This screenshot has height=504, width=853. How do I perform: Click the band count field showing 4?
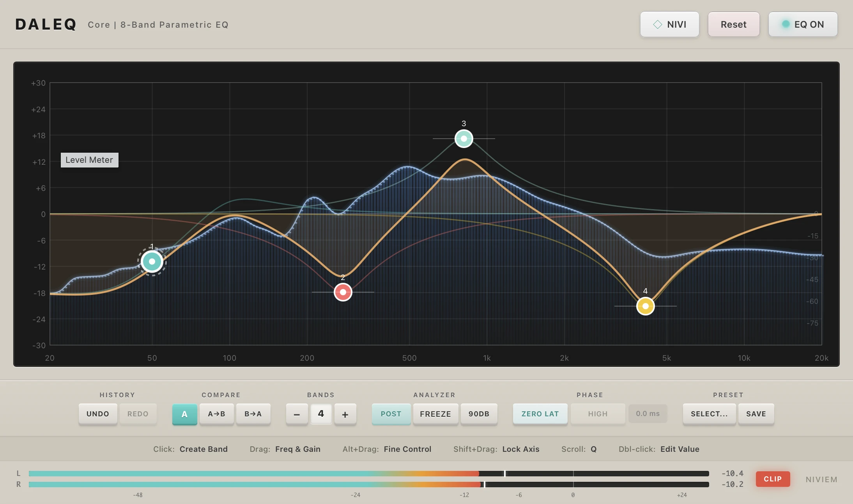pos(321,414)
